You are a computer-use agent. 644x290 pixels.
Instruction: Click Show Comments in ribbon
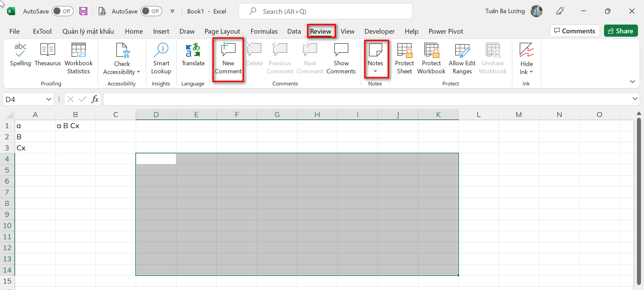pyautogui.click(x=341, y=59)
